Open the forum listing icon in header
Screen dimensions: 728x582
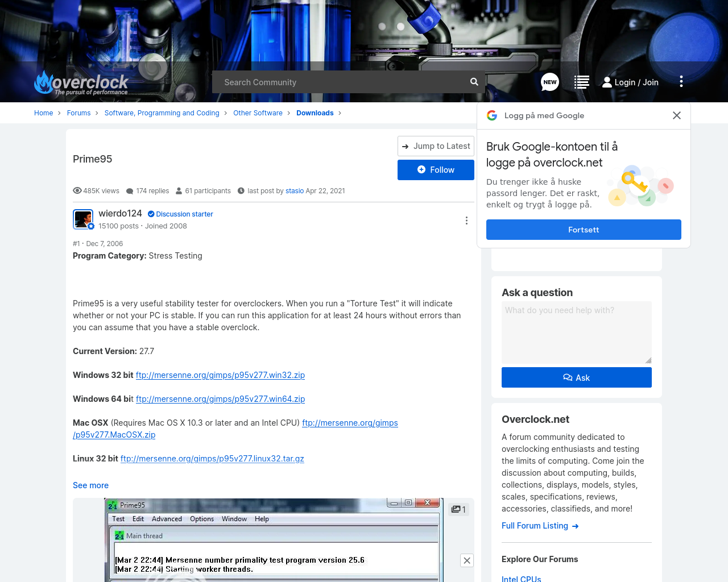pos(581,82)
